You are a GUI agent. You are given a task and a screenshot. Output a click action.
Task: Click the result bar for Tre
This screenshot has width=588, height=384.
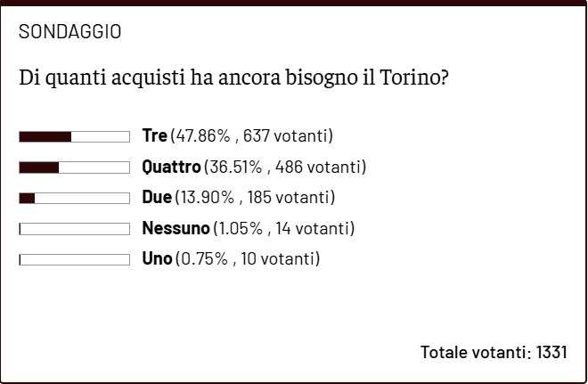(74, 136)
